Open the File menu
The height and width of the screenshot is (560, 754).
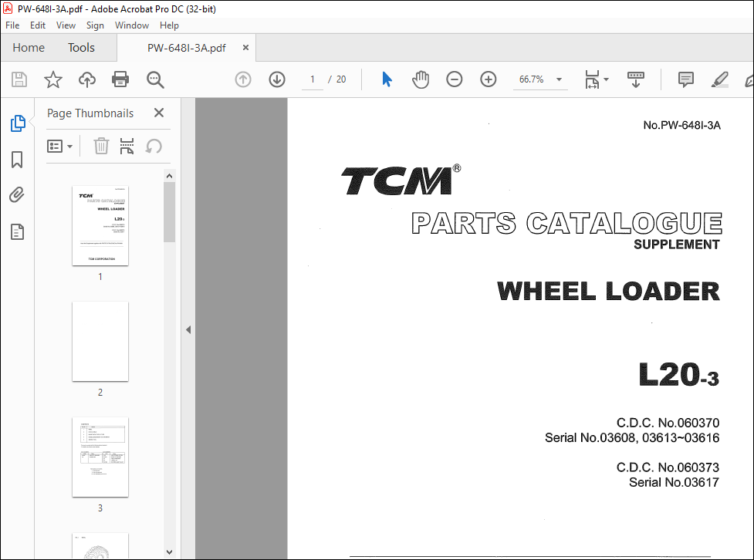(x=12, y=25)
